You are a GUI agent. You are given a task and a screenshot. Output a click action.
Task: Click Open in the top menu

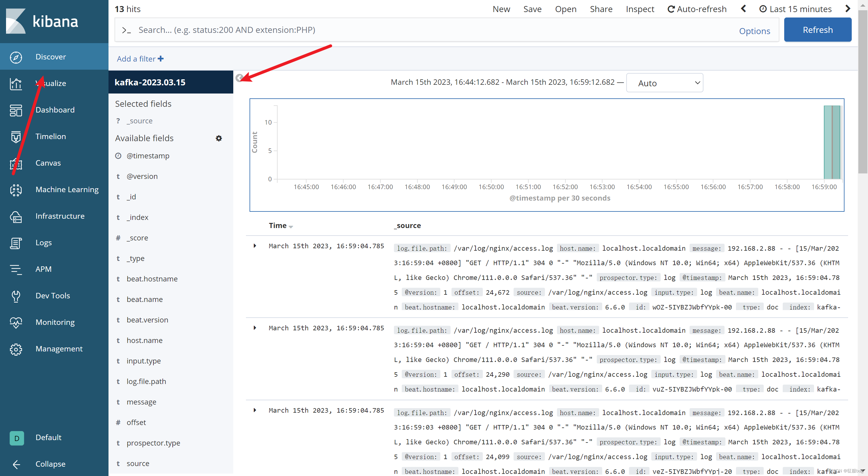tap(565, 9)
